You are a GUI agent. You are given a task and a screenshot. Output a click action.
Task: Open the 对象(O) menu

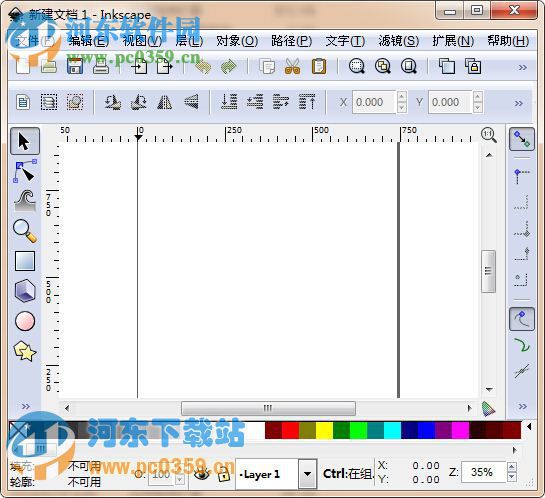click(237, 41)
